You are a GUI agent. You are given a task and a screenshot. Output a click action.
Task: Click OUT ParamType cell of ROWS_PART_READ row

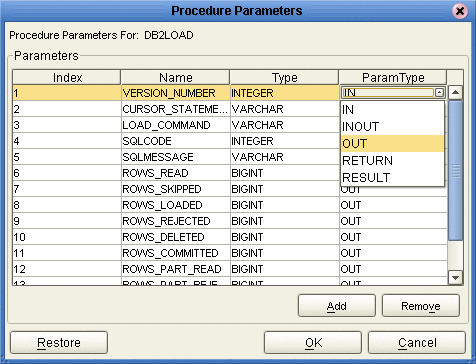(x=393, y=269)
